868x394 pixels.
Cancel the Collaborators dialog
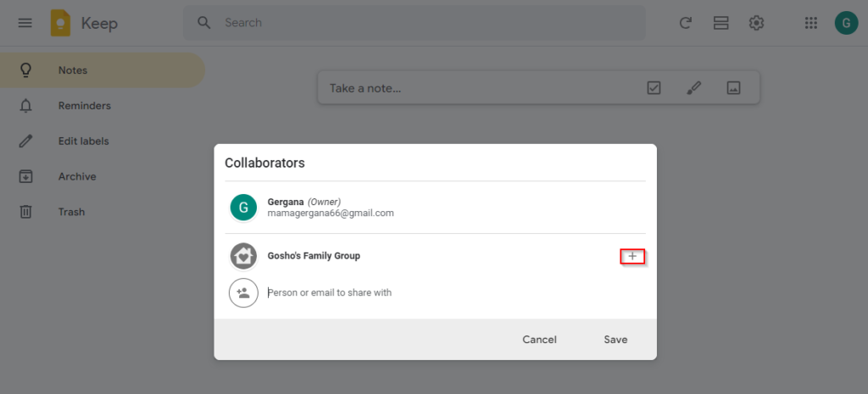tap(539, 340)
